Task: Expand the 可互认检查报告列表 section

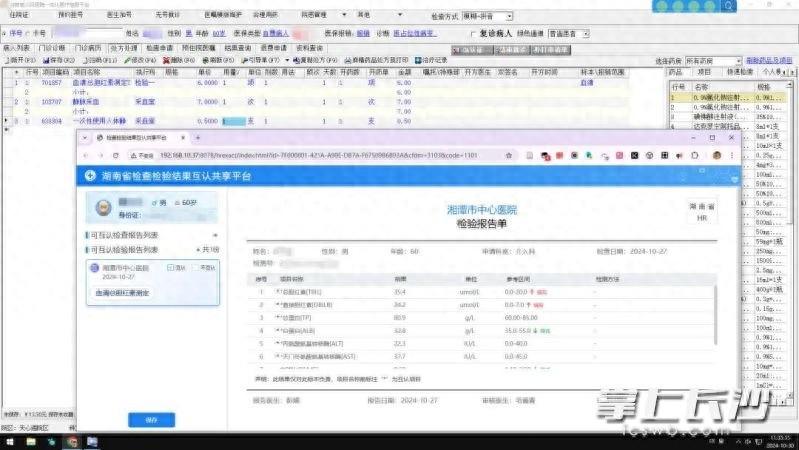Action: 125,236
